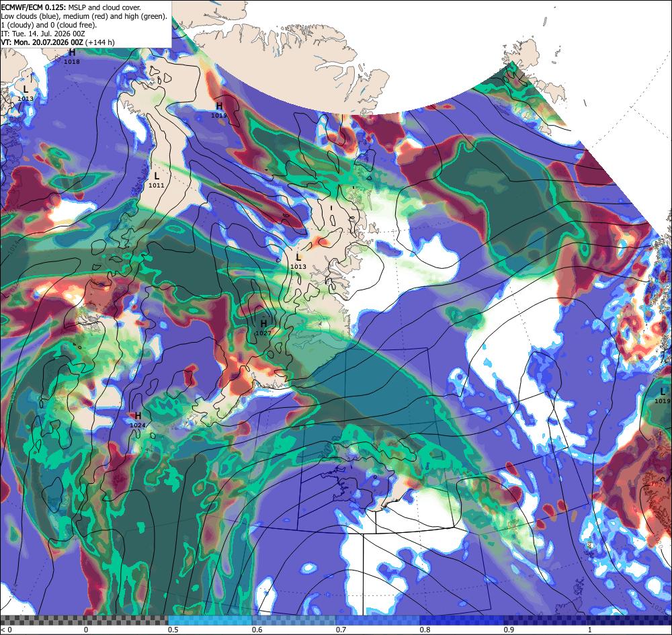Click the L marker labelled 1019
Screen dimensions: 672x635
pyautogui.click(x=663, y=392)
